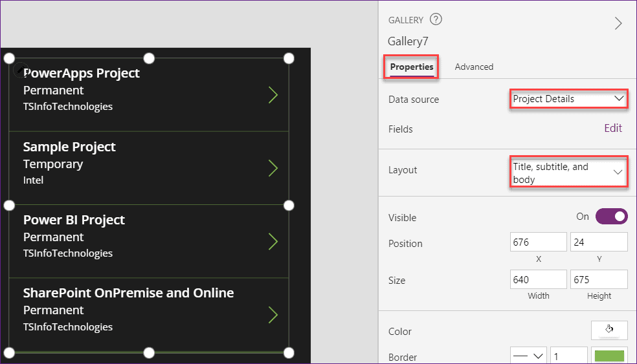Open the arrow for SharePoint OnPremise and Online

[273, 315]
